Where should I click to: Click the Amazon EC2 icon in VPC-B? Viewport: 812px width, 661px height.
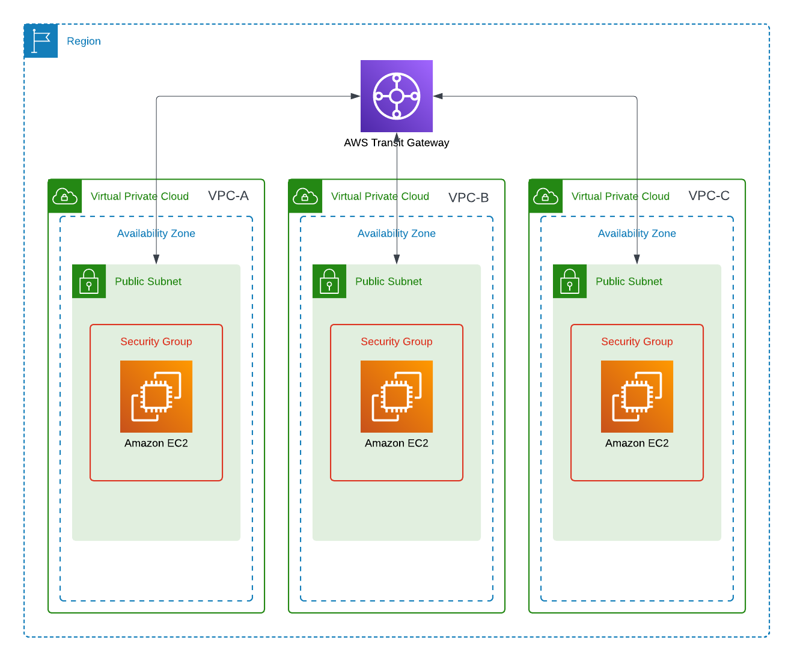click(397, 397)
